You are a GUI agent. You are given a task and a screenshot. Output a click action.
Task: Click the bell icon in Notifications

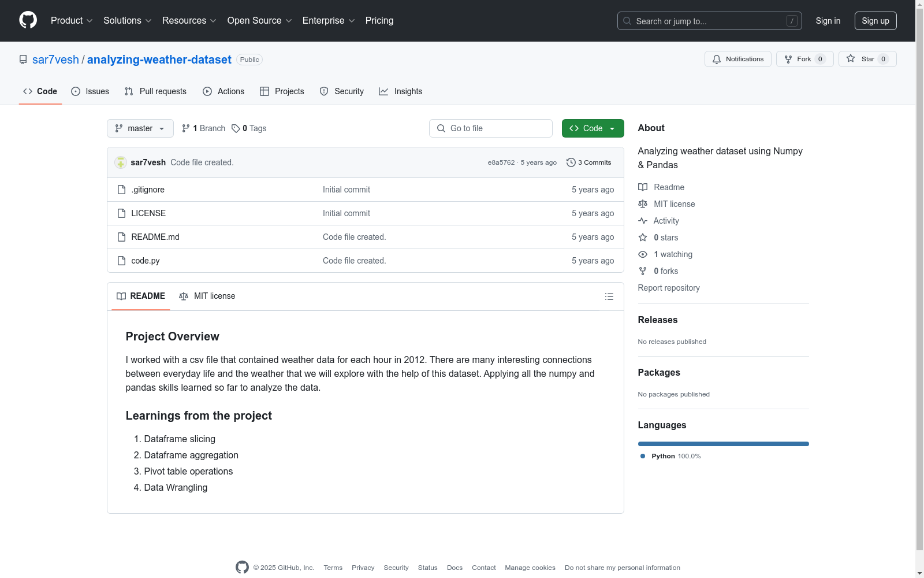pyautogui.click(x=717, y=59)
